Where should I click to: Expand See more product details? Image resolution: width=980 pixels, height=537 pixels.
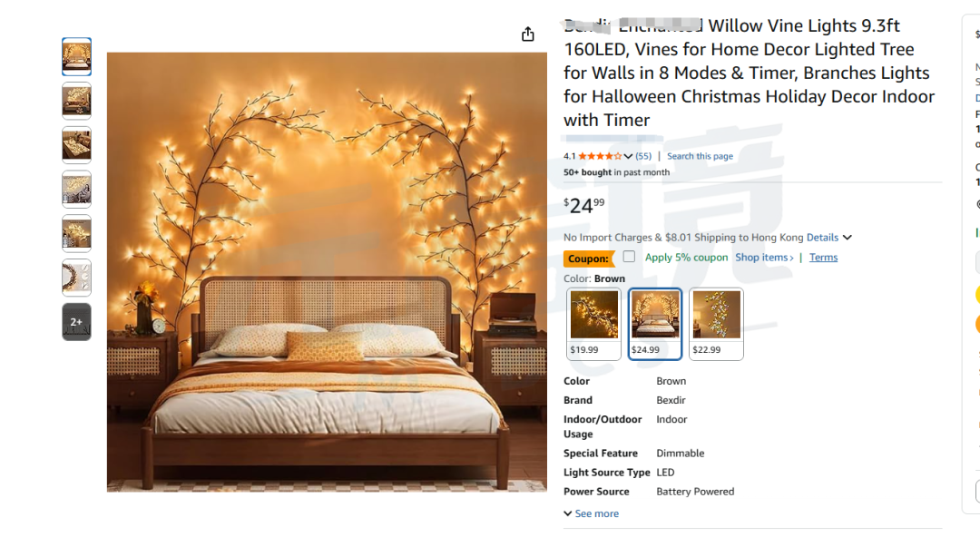point(591,513)
